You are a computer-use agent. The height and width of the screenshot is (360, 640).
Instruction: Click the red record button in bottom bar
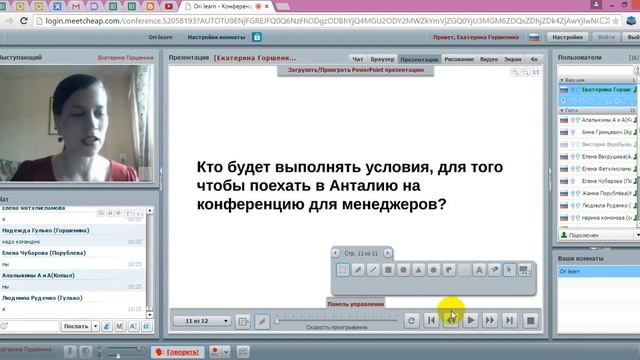click(x=215, y=351)
